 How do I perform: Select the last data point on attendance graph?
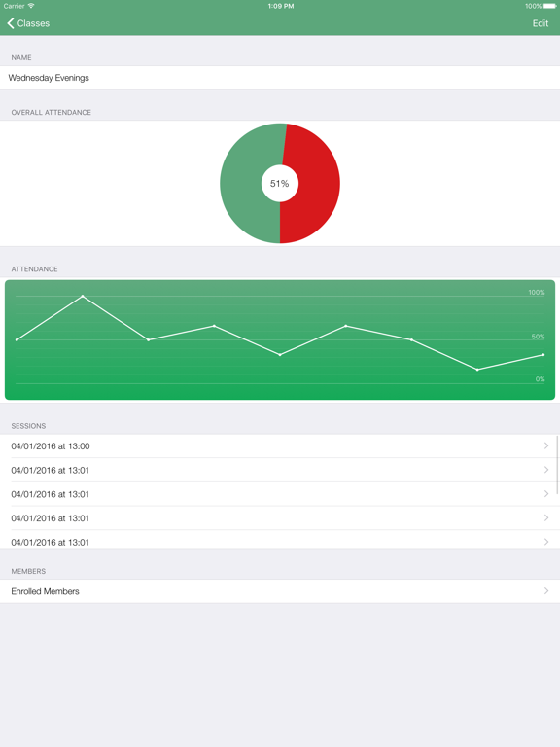pos(543,354)
